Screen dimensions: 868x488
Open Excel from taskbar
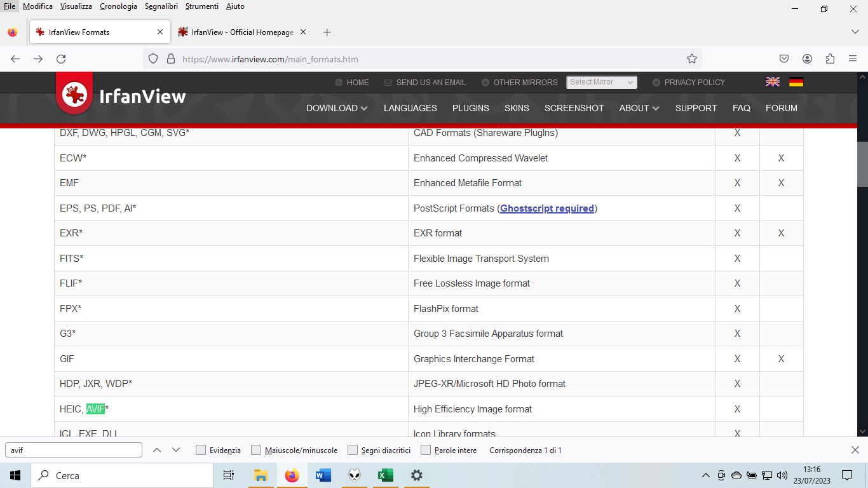pos(386,475)
